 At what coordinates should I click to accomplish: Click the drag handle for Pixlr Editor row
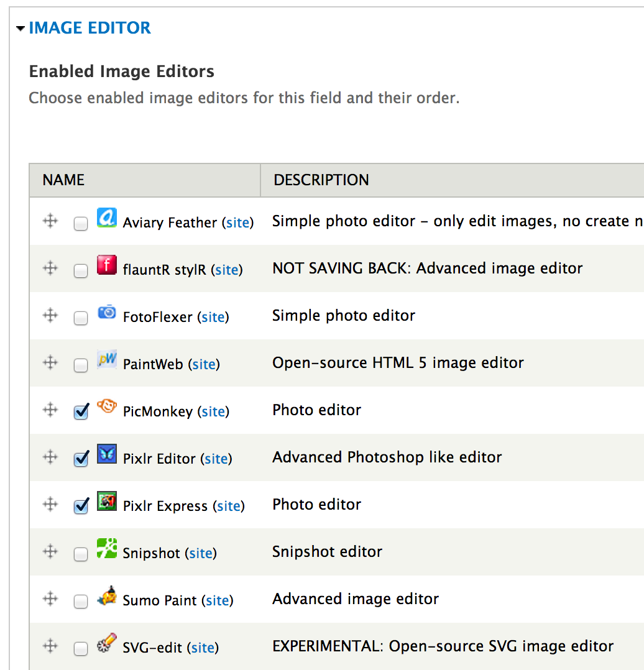[x=50, y=457]
